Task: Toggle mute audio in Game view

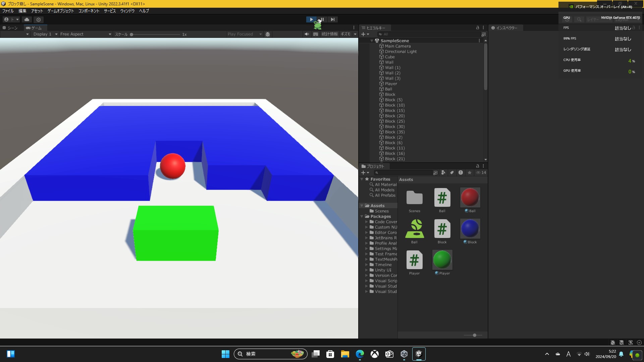Action: tap(307, 34)
